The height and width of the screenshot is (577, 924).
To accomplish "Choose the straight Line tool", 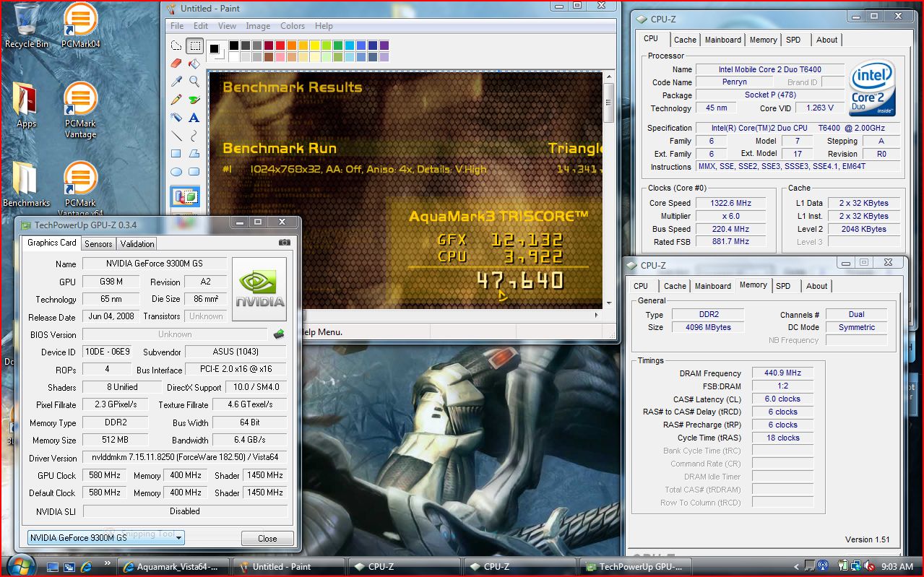I will (x=176, y=136).
